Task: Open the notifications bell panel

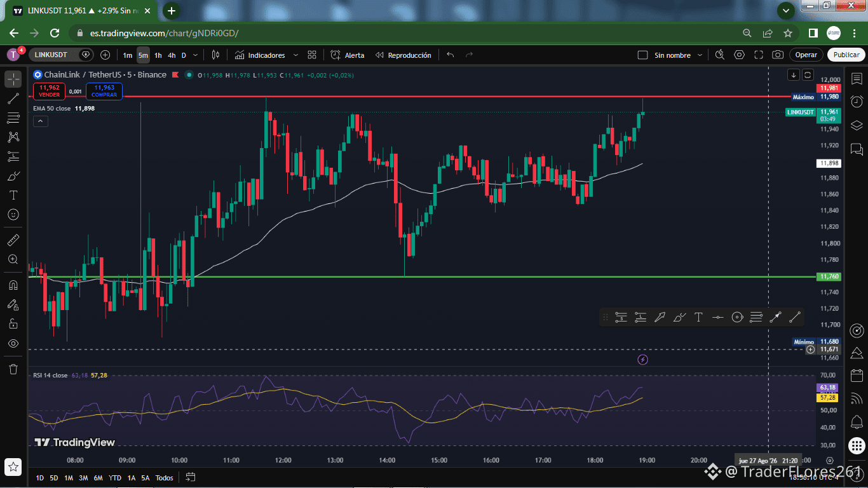Action: pyautogui.click(x=857, y=421)
